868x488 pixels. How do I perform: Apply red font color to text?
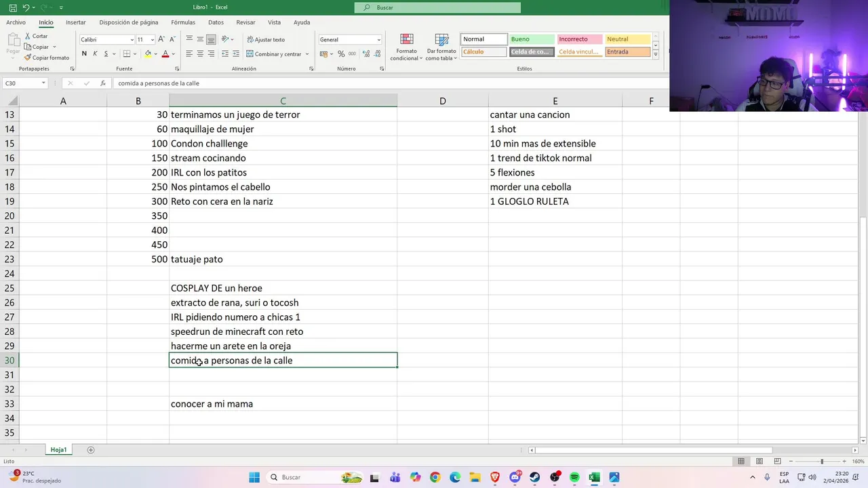tap(165, 54)
